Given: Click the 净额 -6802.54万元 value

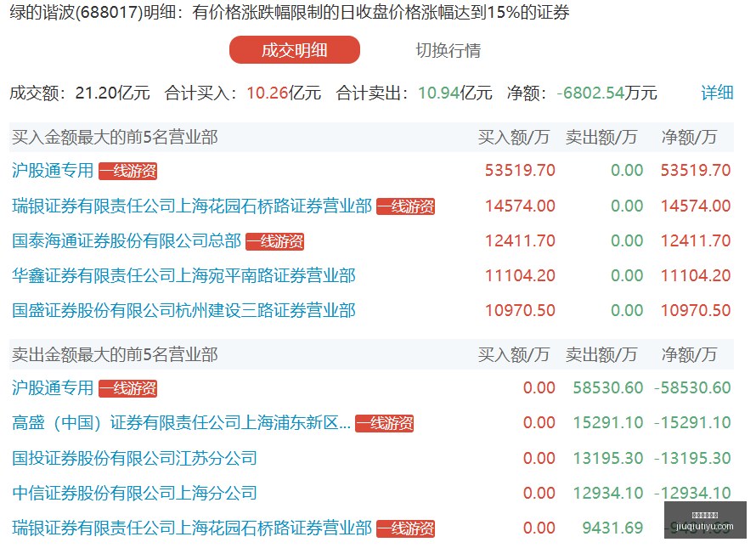Looking at the screenshot, I should point(606,93).
